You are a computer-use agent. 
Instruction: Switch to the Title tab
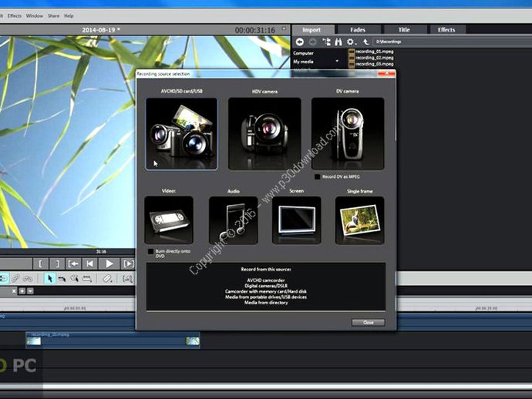(404, 29)
